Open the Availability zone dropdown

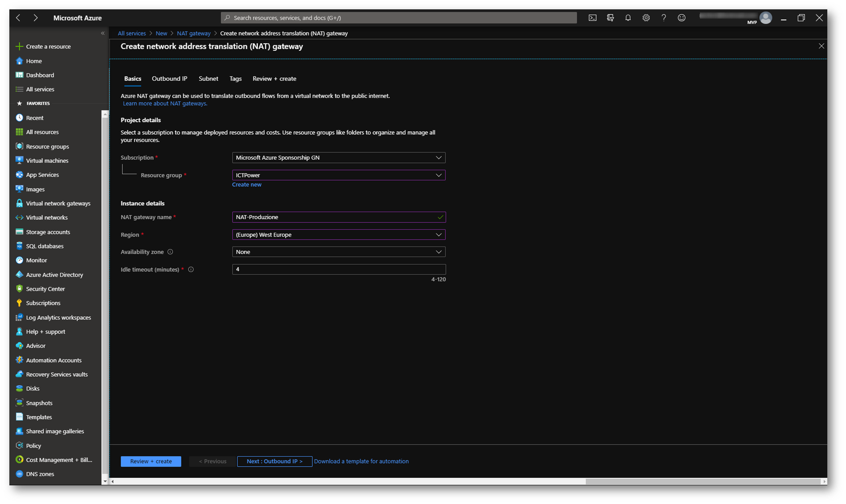(x=339, y=252)
